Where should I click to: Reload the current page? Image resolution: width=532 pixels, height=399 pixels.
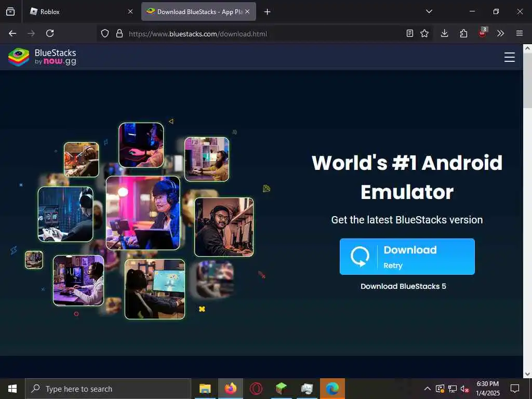[x=50, y=33]
